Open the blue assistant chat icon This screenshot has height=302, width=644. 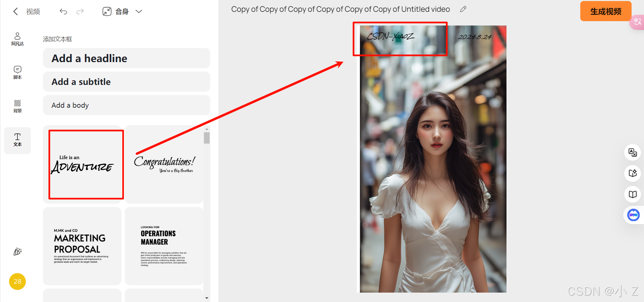[633, 215]
